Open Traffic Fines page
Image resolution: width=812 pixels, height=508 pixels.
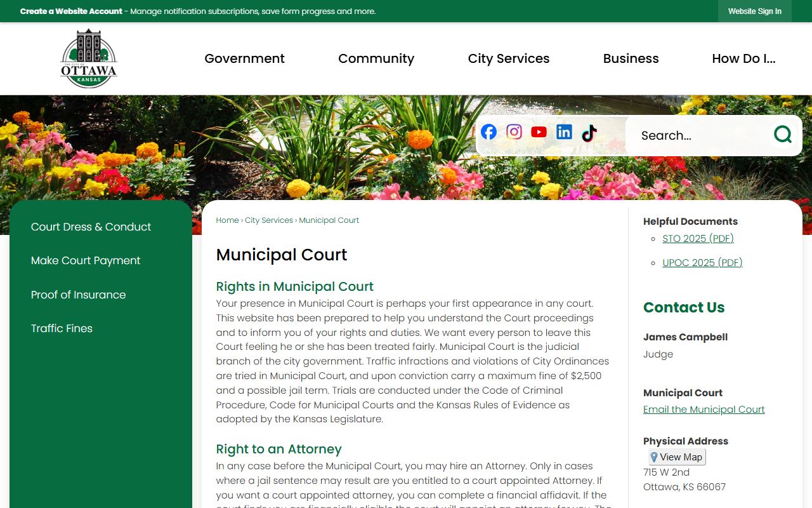pyautogui.click(x=62, y=328)
